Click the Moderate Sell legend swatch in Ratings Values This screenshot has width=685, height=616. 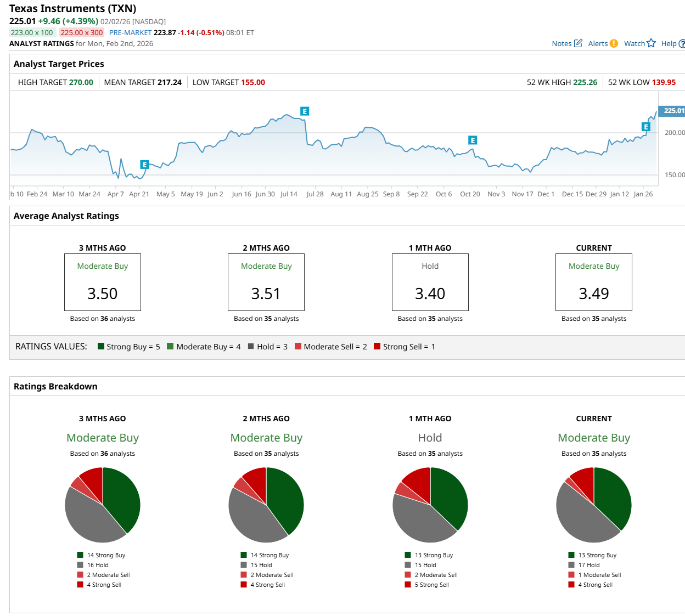(x=298, y=346)
